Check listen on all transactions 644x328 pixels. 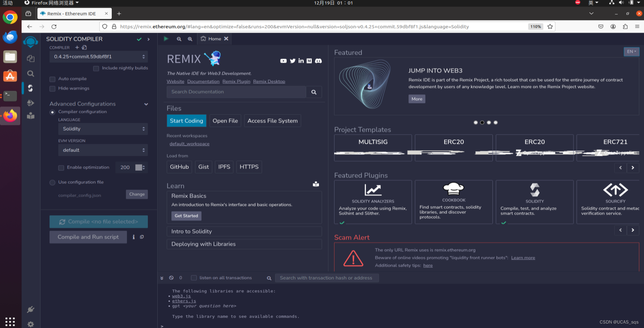(194, 278)
